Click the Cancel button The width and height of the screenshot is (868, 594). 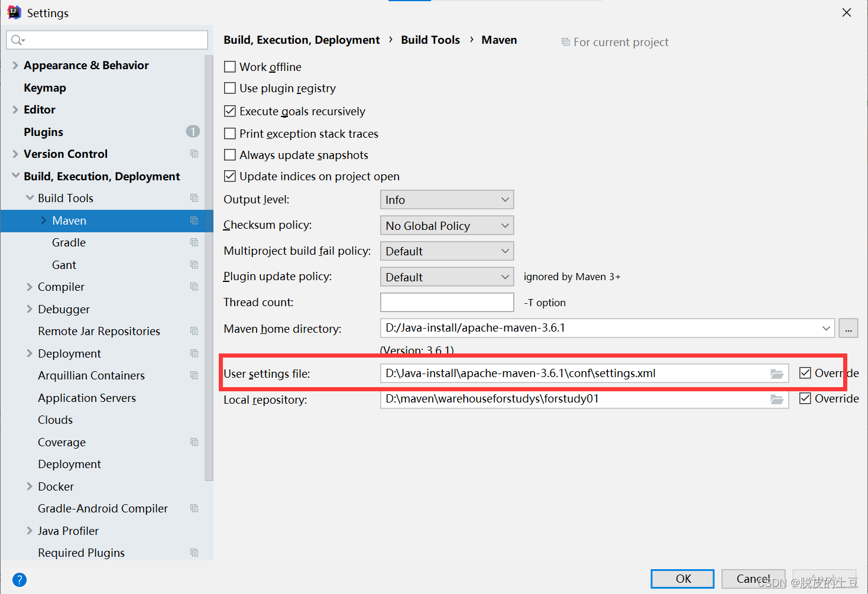click(x=753, y=579)
